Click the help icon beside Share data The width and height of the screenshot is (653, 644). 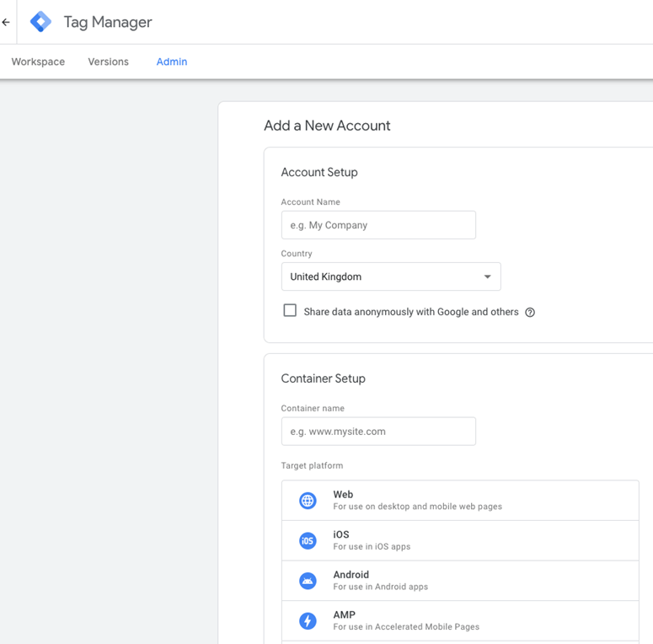[530, 313]
